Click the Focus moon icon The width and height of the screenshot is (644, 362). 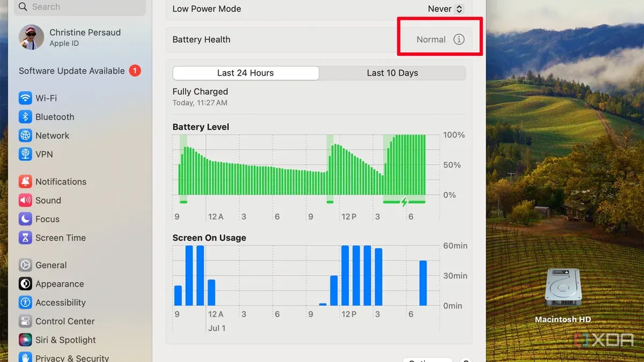[25, 219]
